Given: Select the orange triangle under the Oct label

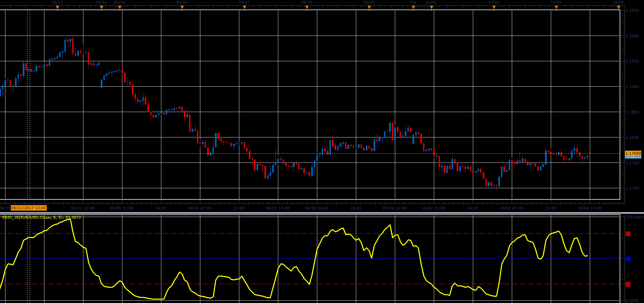Looking at the screenshot, I should point(413,7).
